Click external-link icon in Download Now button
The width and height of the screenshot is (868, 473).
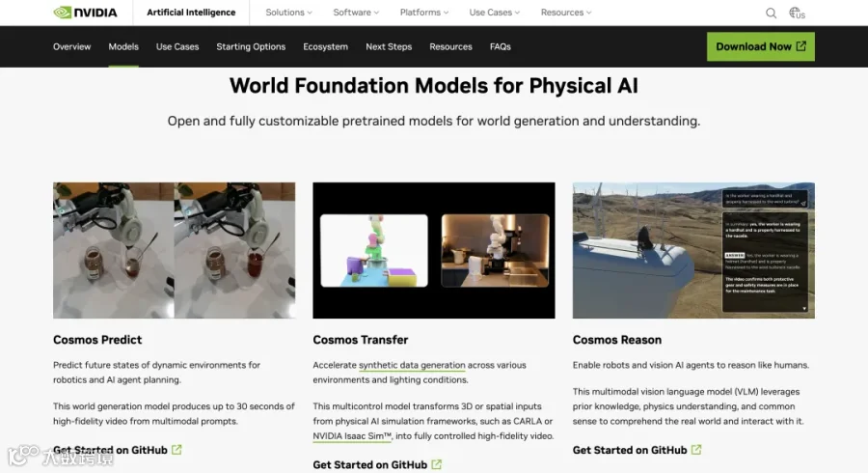coord(801,46)
